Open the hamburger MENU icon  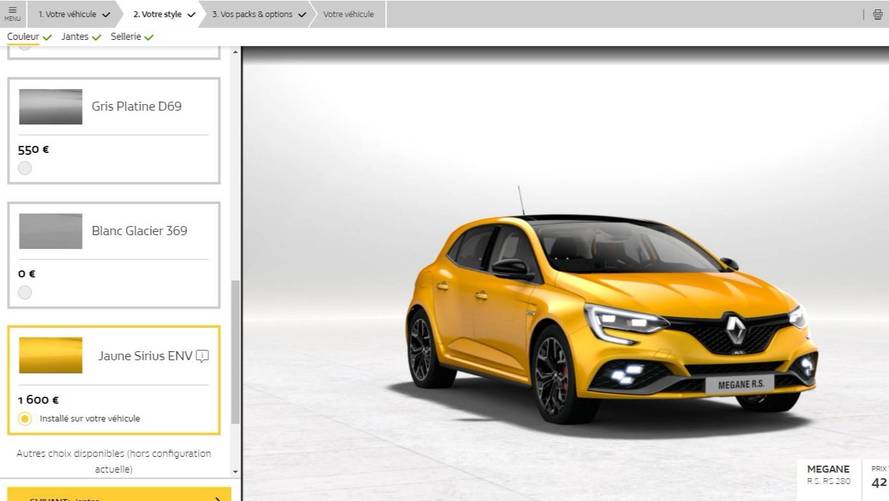tap(12, 13)
